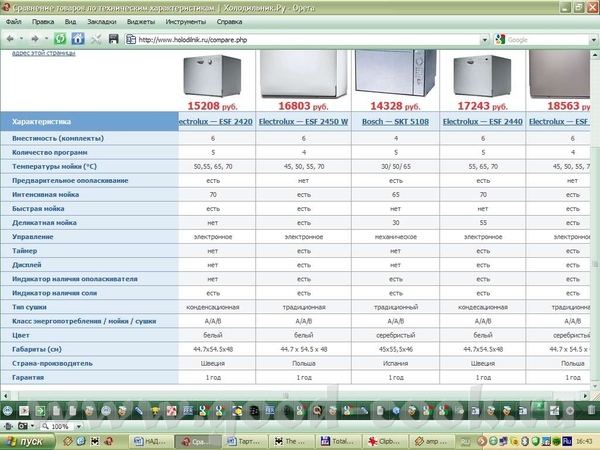The image size is (600, 450).
Task: Click the 17243 руб. dishwasher image
Action: pyautogui.click(x=483, y=76)
